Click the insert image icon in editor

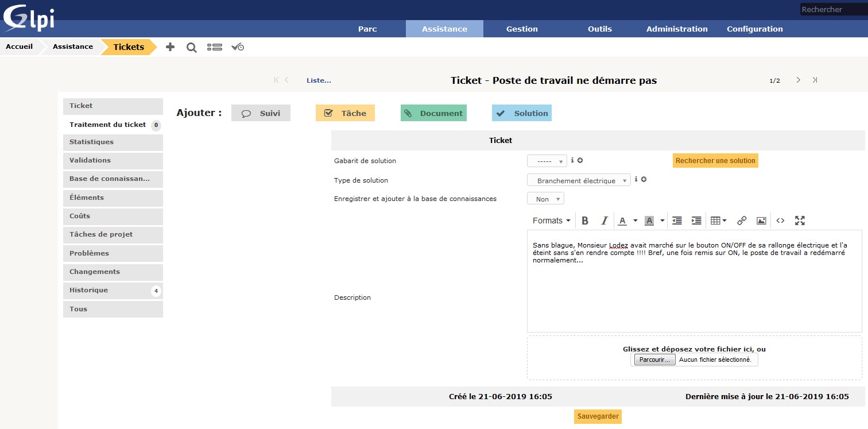(761, 221)
